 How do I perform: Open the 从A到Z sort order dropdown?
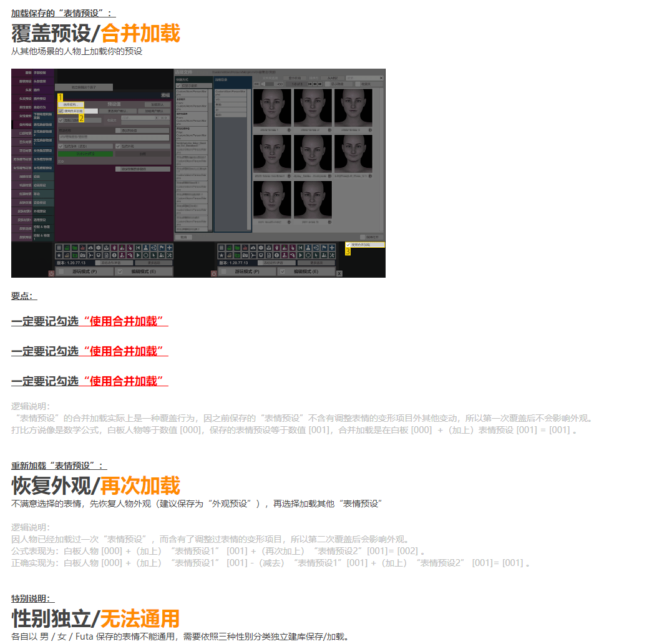(332, 78)
